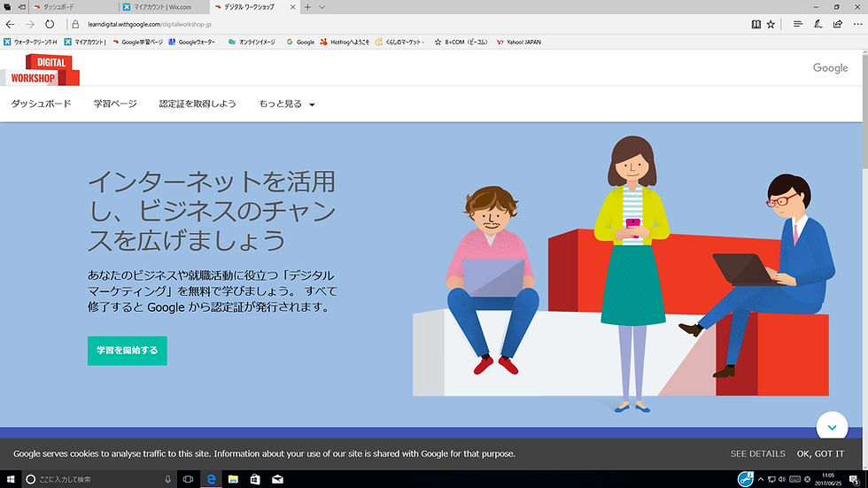Click the Edge taskbar icon
The width and height of the screenshot is (868, 488).
pyautogui.click(x=211, y=479)
